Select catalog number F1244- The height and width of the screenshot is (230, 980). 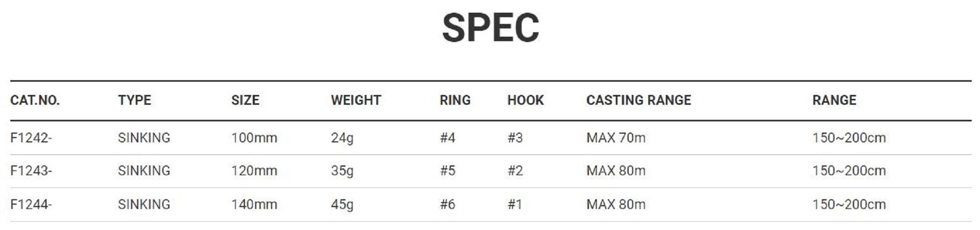point(31,204)
